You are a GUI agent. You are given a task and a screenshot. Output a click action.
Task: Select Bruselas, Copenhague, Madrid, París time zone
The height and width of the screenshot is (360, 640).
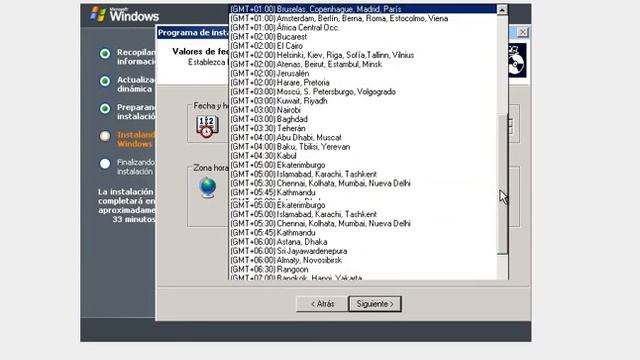pyautogui.click(x=362, y=9)
